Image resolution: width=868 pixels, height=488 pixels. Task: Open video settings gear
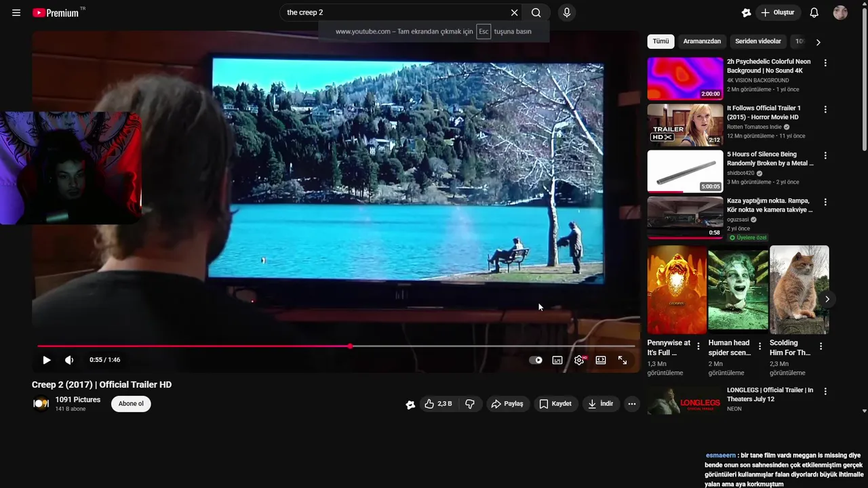(579, 360)
